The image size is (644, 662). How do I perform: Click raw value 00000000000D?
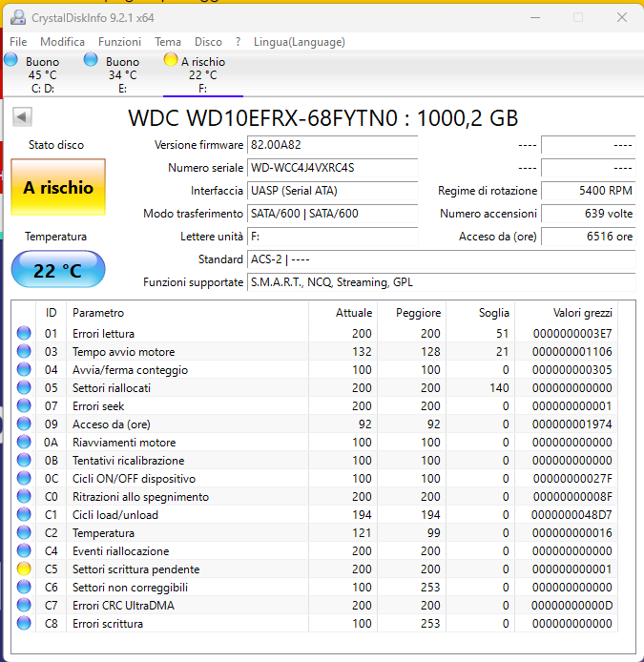571,606
